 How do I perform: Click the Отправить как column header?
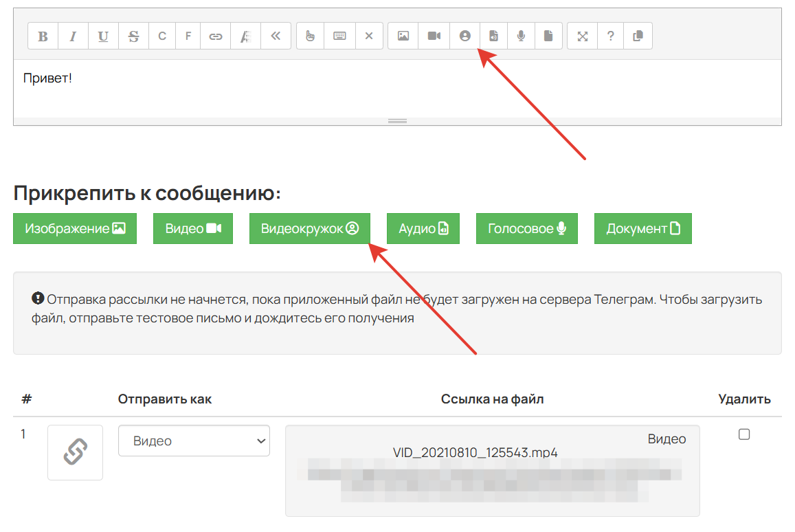[x=165, y=399]
